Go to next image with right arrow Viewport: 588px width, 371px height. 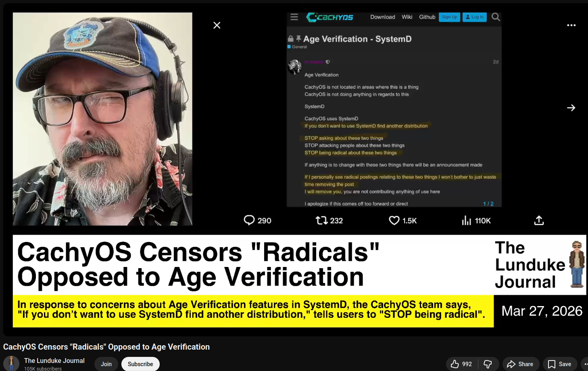[571, 108]
